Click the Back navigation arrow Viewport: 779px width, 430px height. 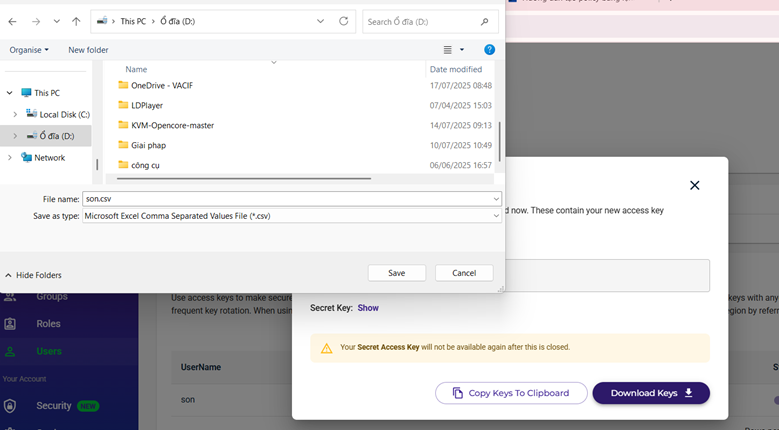(x=13, y=21)
